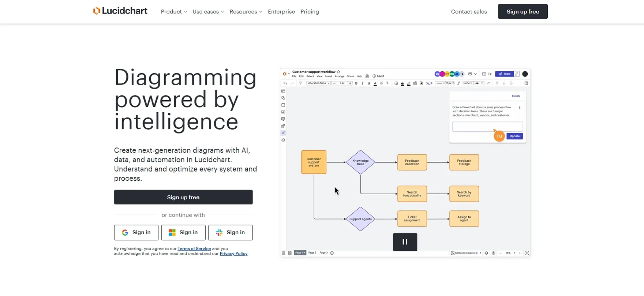
Task: Sign in with Slack
Action: (x=231, y=232)
